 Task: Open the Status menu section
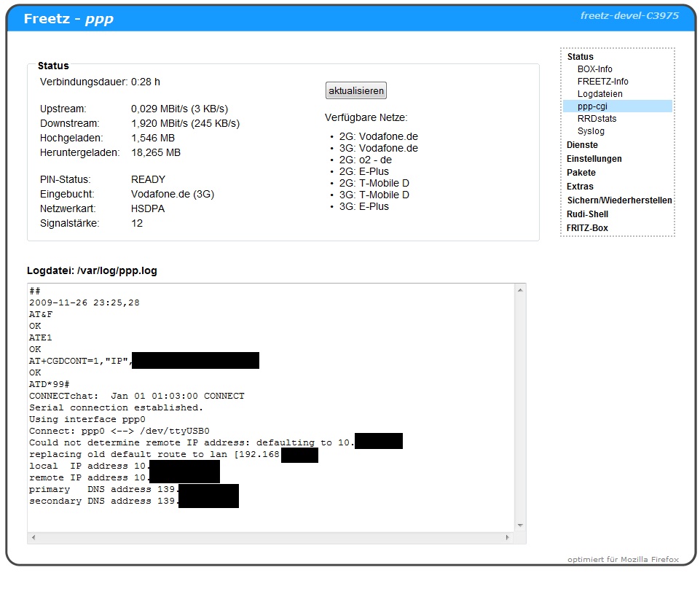pos(580,57)
